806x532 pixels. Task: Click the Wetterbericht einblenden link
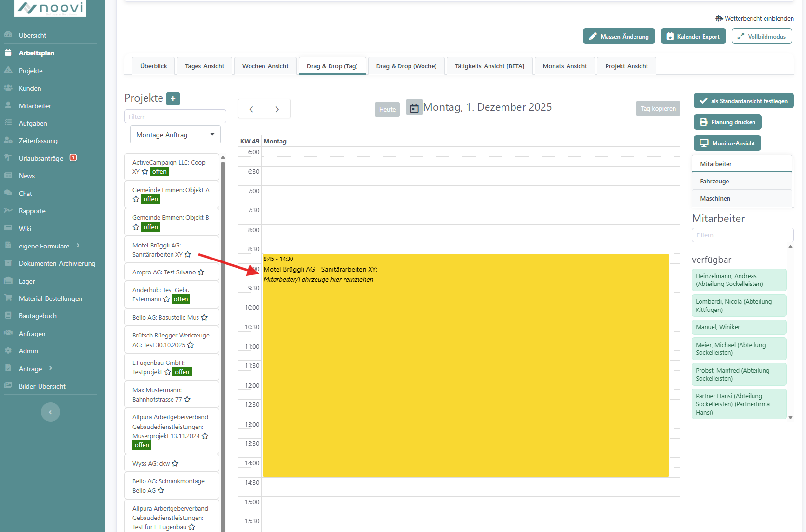pos(759,18)
